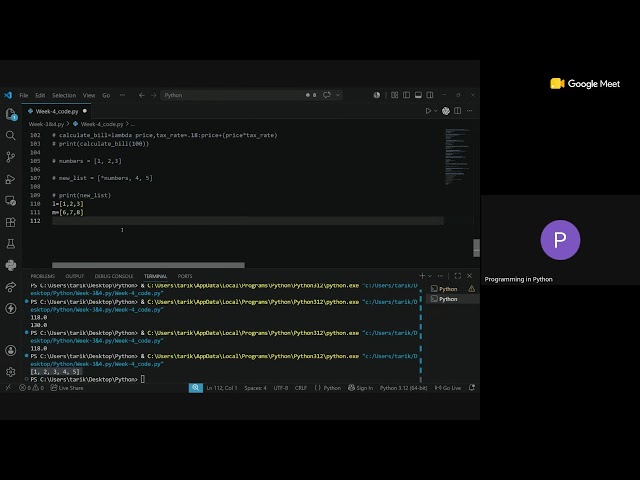Image resolution: width=640 pixels, height=480 pixels.
Task: Switch to the TERMINAL panel tab
Action: (155, 276)
